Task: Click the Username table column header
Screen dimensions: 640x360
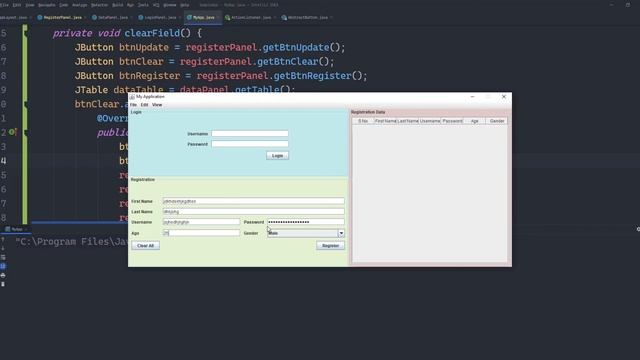Action: click(x=430, y=121)
